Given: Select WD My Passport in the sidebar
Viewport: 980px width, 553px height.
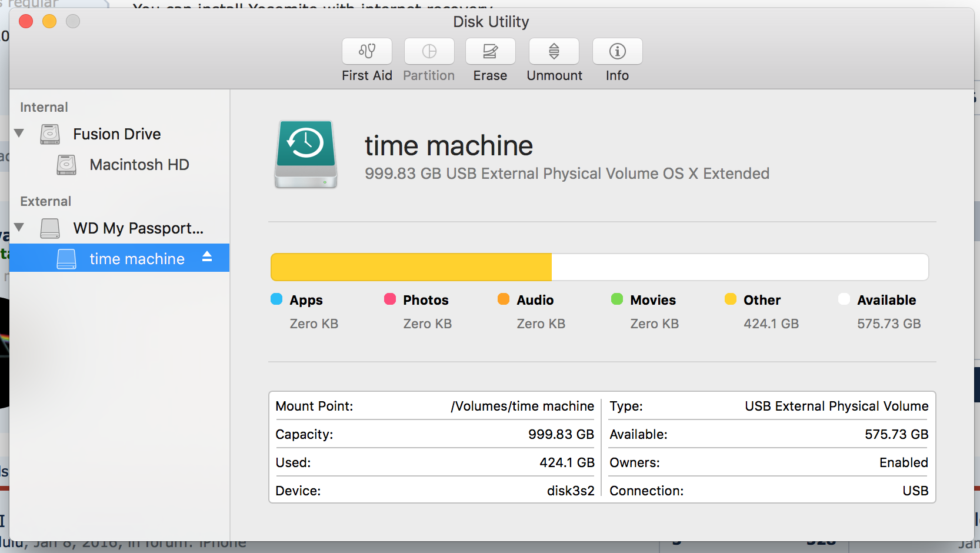Looking at the screenshot, I should (138, 228).
